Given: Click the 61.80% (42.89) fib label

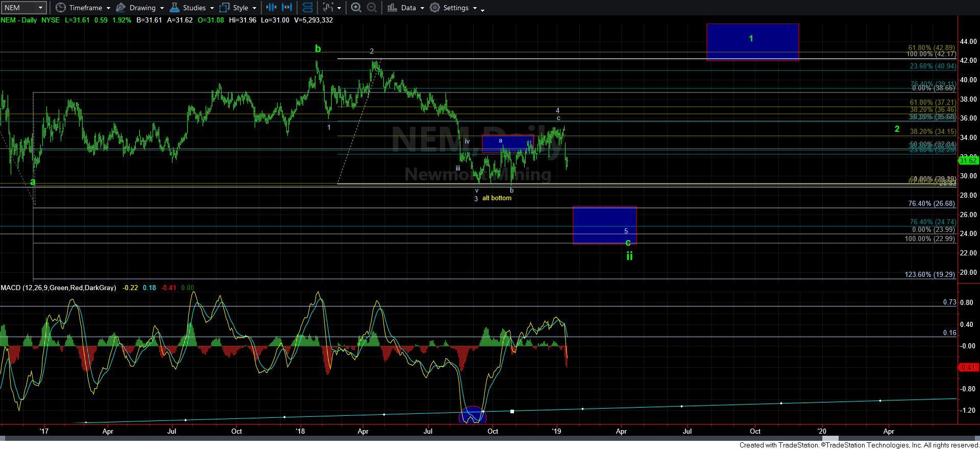Looking at the screenshot, I should tap(932, 48).
